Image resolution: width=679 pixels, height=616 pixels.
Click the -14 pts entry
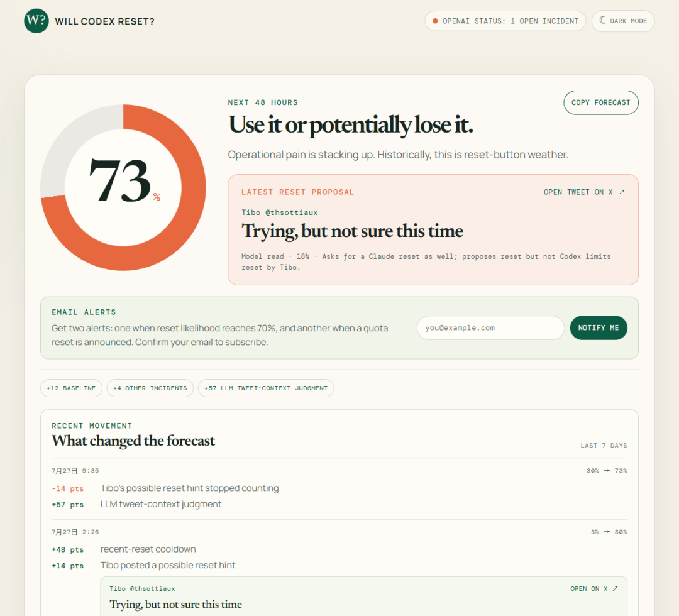point(67,488)
